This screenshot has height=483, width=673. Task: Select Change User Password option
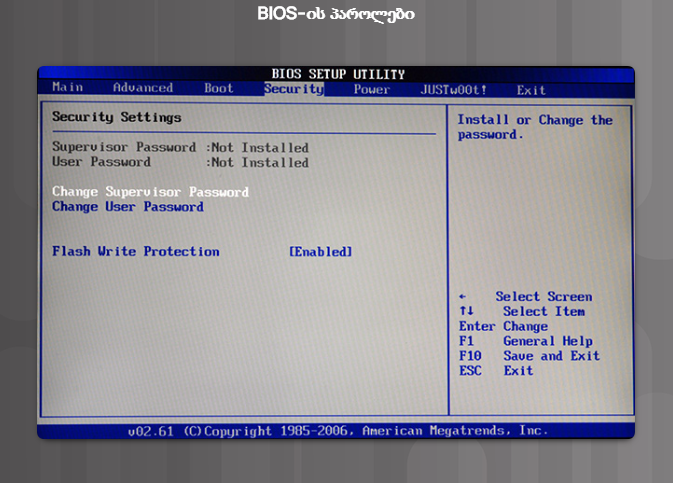127,207
